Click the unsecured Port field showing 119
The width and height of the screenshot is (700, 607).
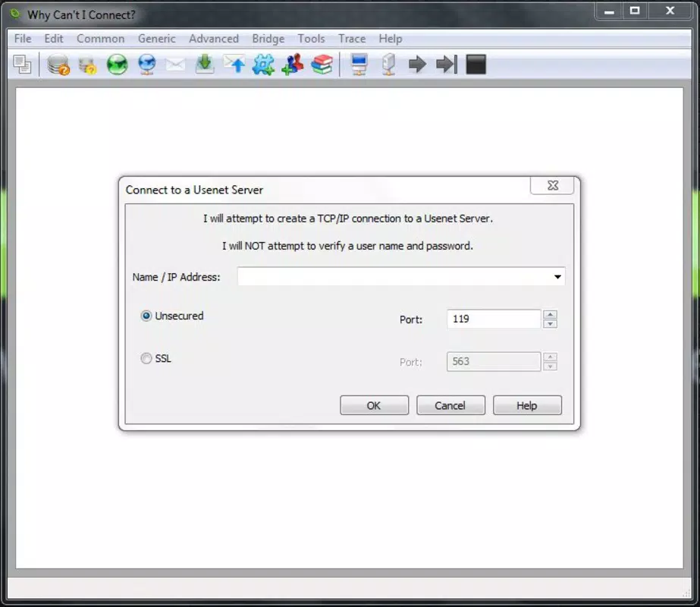pyautogui.click(x=494, y=319)
